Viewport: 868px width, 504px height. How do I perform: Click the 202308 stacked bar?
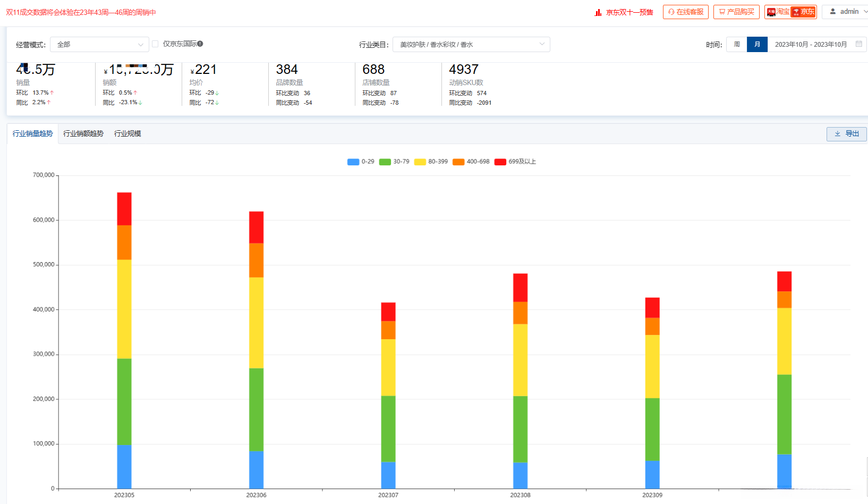(x=520, y=381)
